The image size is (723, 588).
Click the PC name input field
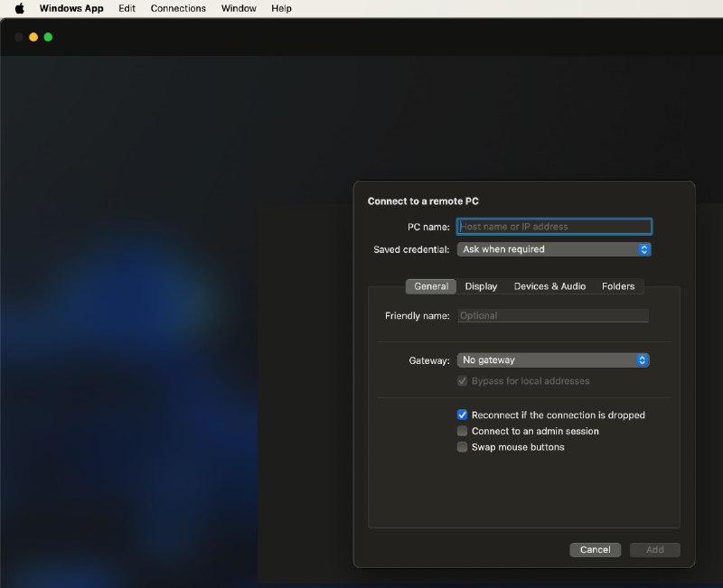click(554, 226)
